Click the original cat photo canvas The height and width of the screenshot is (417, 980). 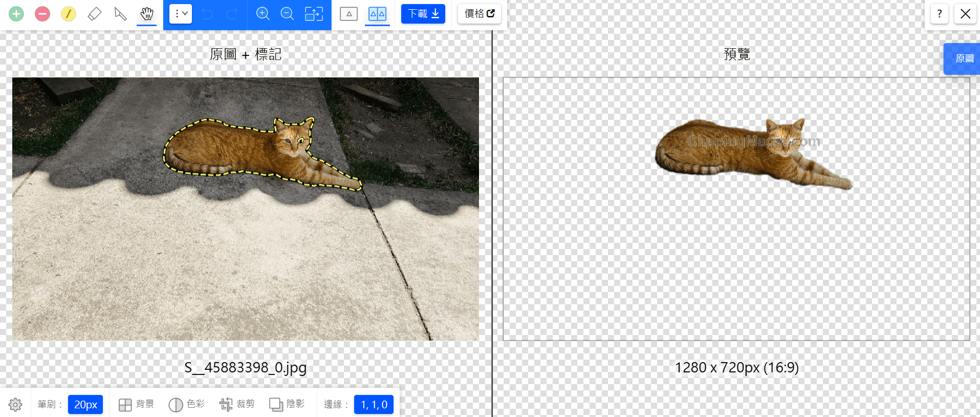(x=246, y=209)
